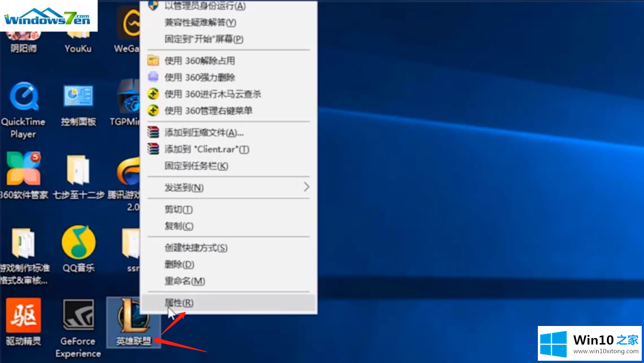
Task: Choose 添加到压缩文件(A)... entry
Action: click(x=229, y=132)
